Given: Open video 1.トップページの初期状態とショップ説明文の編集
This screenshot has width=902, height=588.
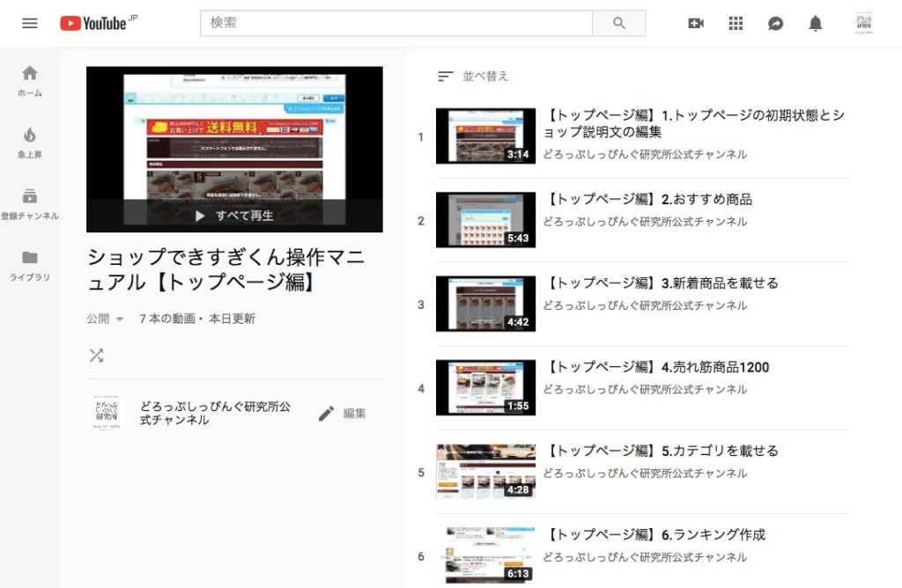Looking at the screenshot, I should (x=694, y=123).
